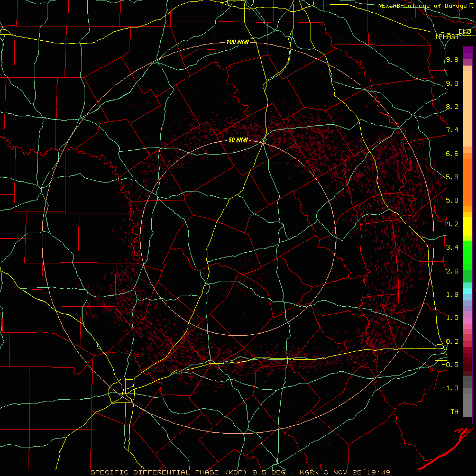Screen dimensions: 476x476
Task: Click the "SPECIFIC DIFFERENTIAL PHASE (KDP)" product title
Action: pyautogui.click(x=168, y=472)
